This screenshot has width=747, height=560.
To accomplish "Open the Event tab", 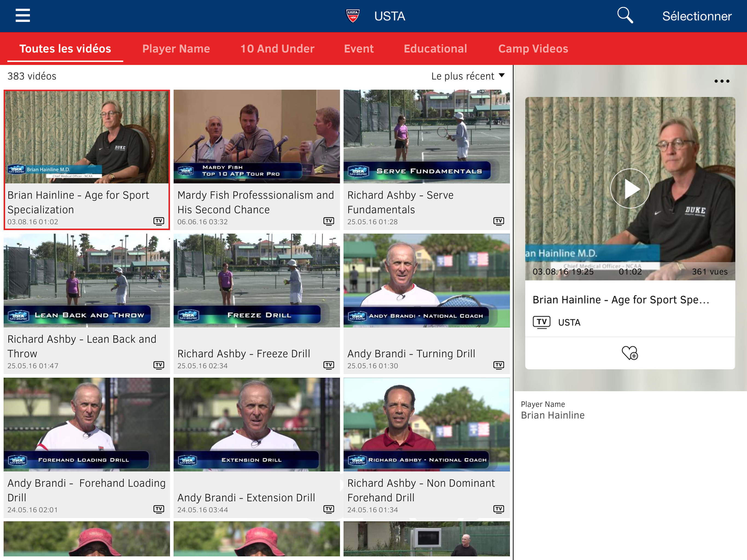I will point(359,49).
